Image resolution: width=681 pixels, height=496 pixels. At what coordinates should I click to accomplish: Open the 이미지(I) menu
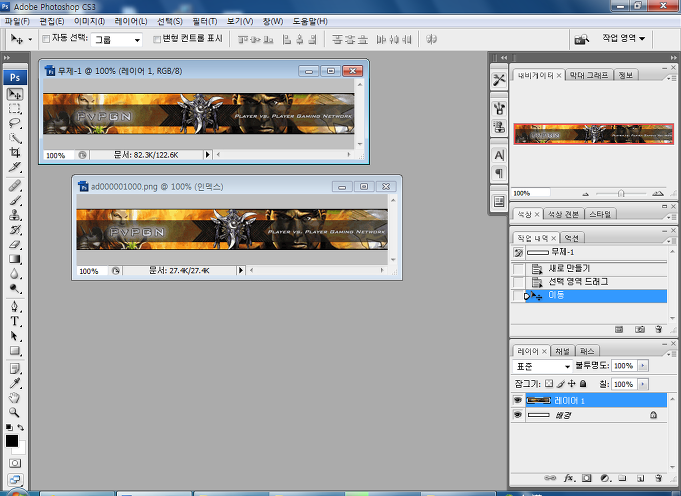coord(89,21)
